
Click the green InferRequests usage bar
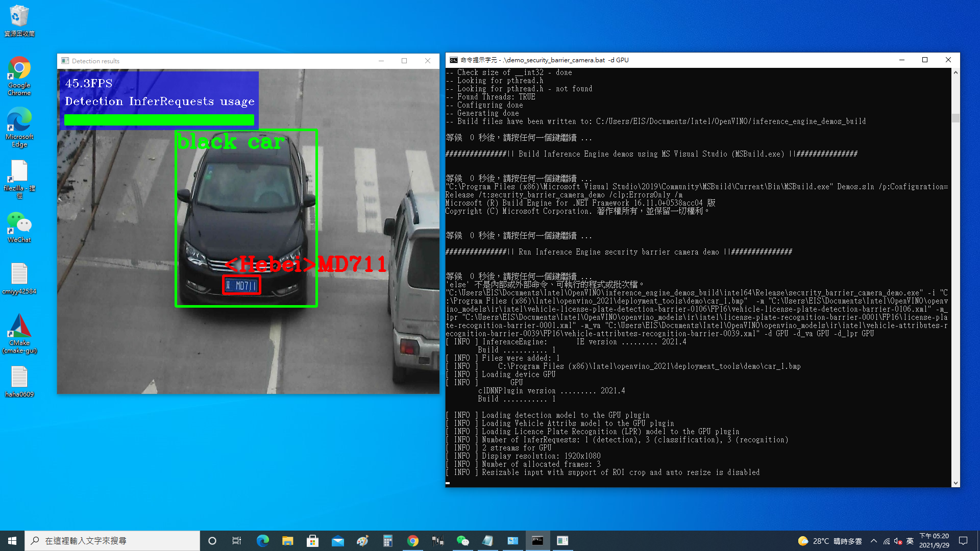159,119
